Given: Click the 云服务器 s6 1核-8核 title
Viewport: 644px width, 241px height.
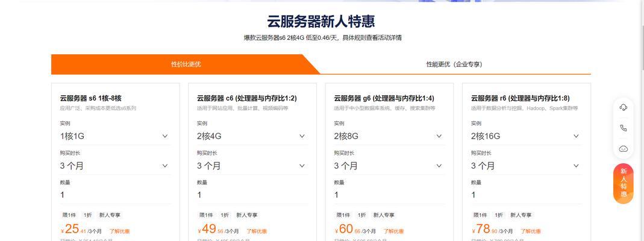Looking at the screenshot, I should (91, 99).
